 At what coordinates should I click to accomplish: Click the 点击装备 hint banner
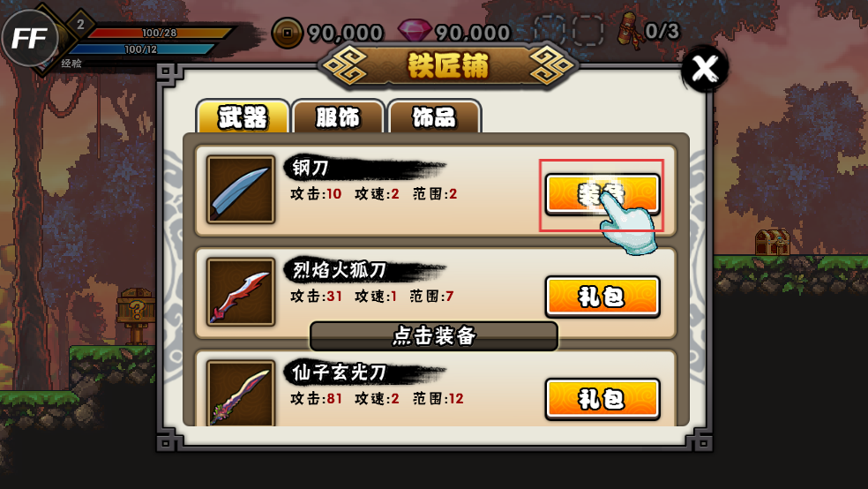pyautogui.click(x=433, y=335)
